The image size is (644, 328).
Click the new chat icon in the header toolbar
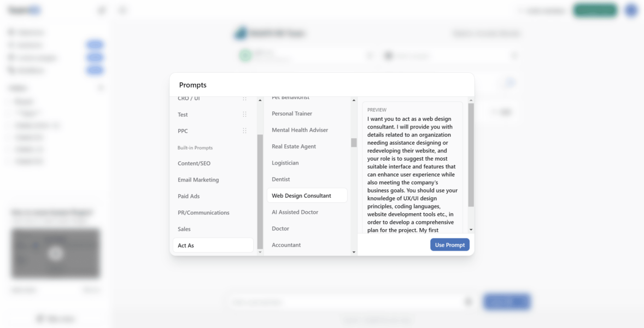pos(122,10)
